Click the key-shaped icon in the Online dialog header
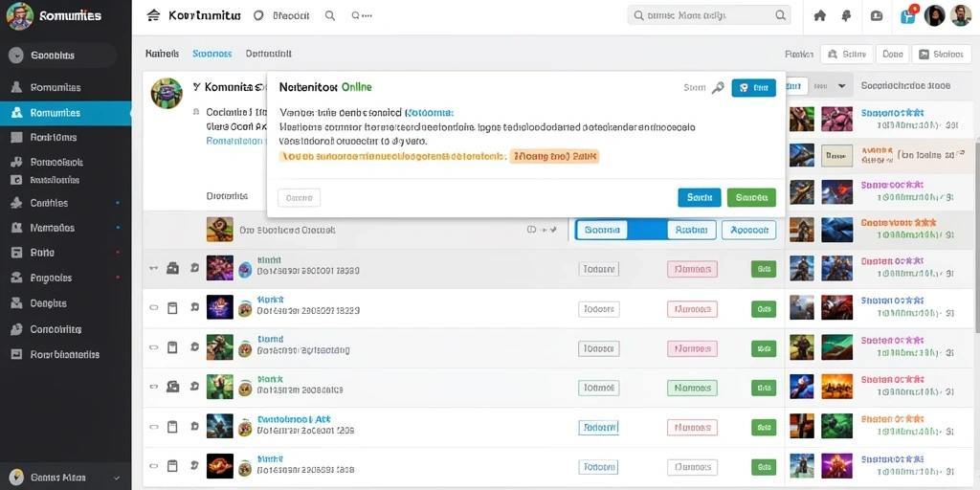 pyautogui.click(x=718, y=88)
